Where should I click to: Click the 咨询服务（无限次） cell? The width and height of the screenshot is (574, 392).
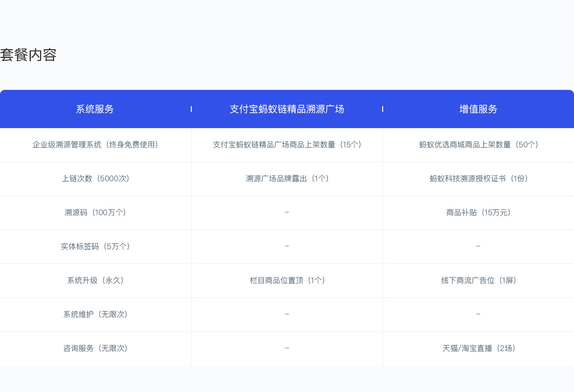point(96,348)
